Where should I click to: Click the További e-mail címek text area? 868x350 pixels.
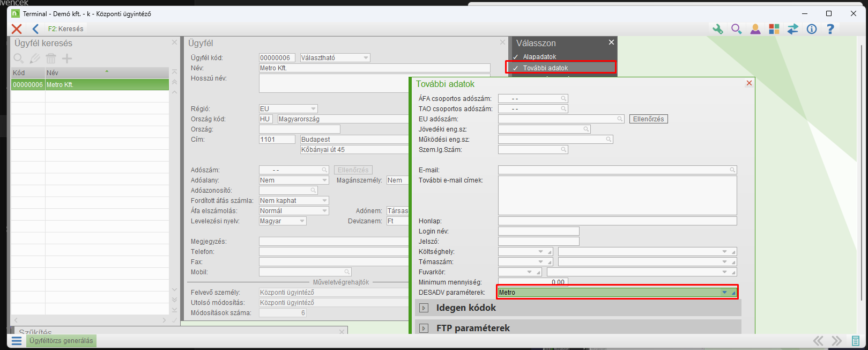point(618,195)
